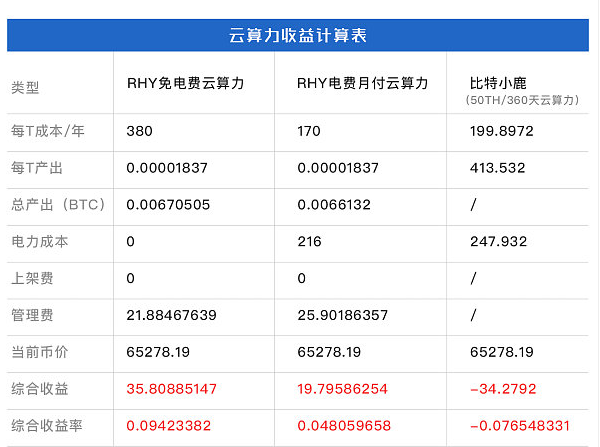Click 65278.19 under RHY免电费云算力

158,352
